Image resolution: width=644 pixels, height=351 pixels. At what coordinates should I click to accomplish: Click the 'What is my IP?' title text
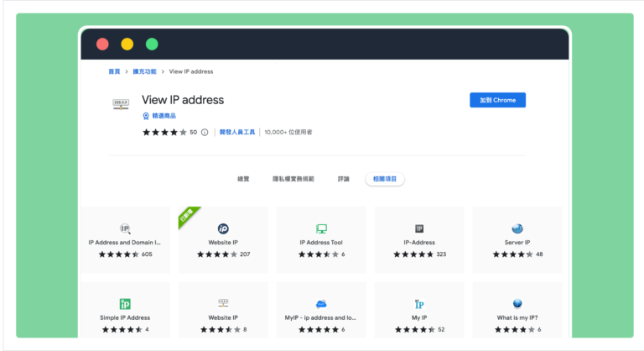pos(517,317)
